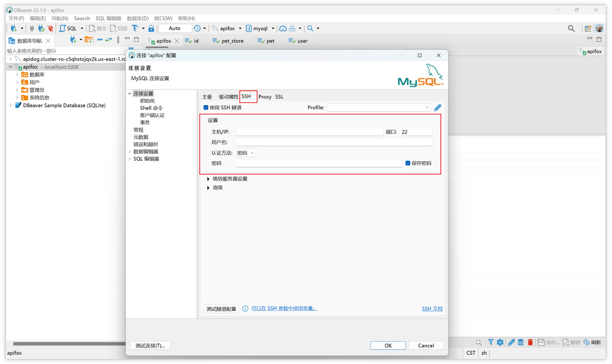Open the perspective table icon at top right
Viewport: 612px width, 364px height.
pyautogui.click(x=588, y=29)
